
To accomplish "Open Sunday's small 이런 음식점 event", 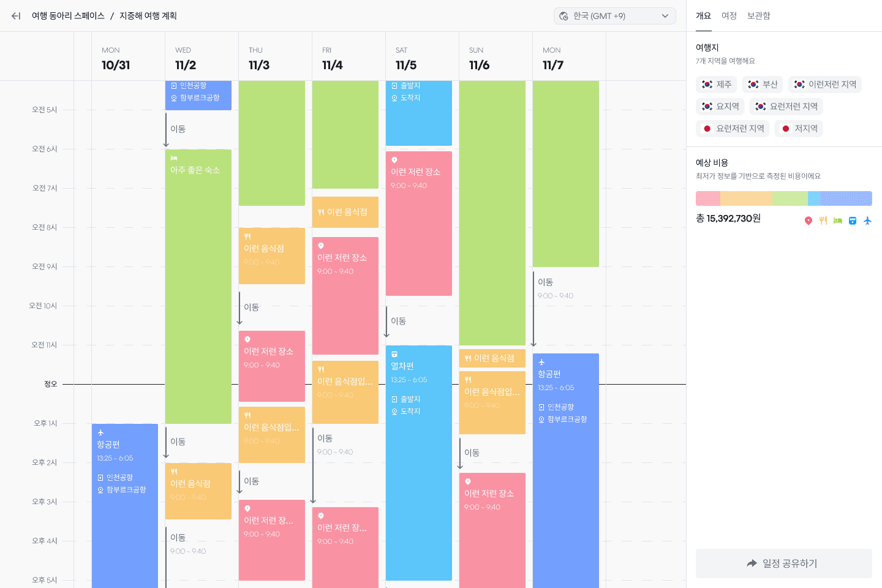I will pyautogui.click(x=492, y=358).
